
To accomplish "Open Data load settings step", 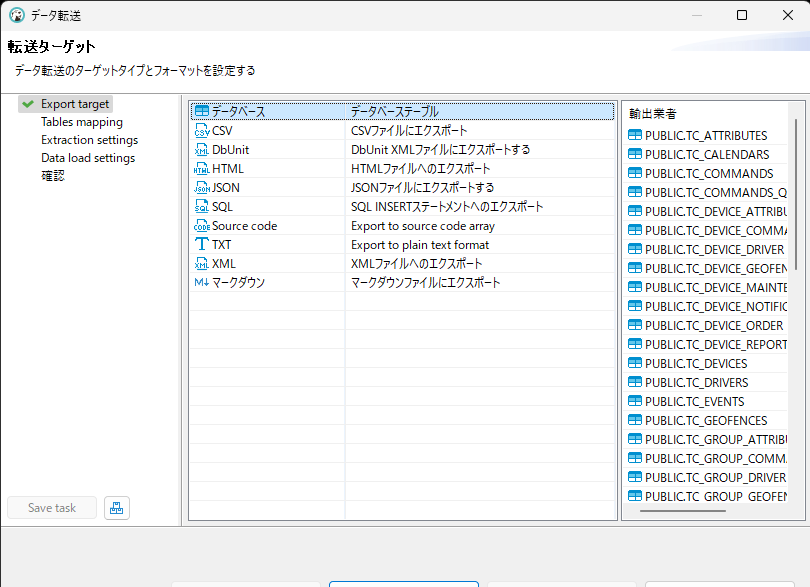I will click(87, 158).
